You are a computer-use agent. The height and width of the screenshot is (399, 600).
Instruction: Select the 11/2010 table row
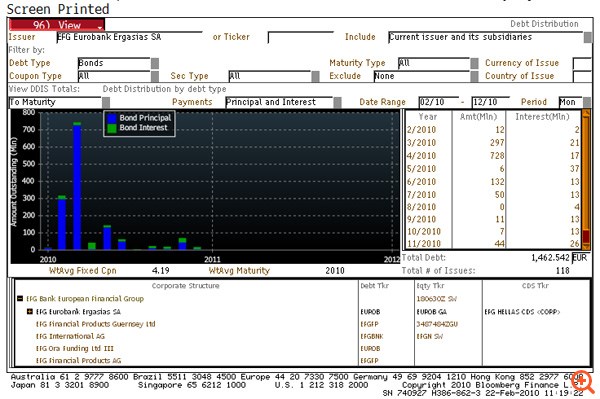point(493,243)
